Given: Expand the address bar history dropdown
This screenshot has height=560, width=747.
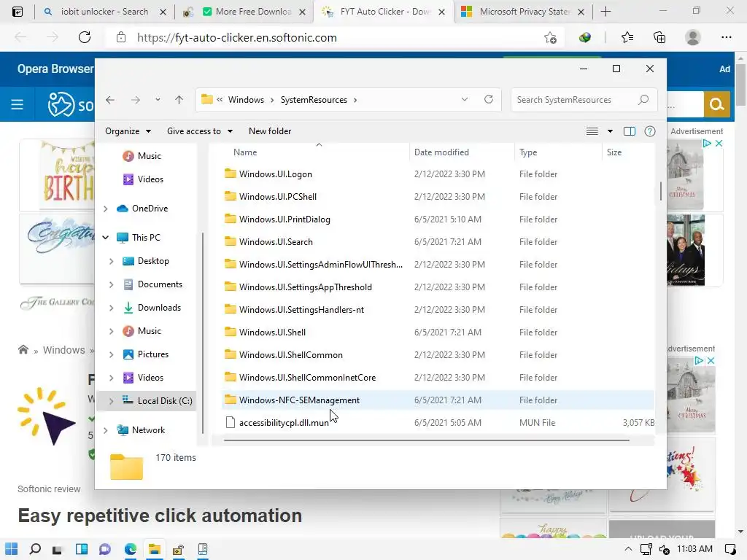Looking at the screenshot, I should [x=465, y=99].
